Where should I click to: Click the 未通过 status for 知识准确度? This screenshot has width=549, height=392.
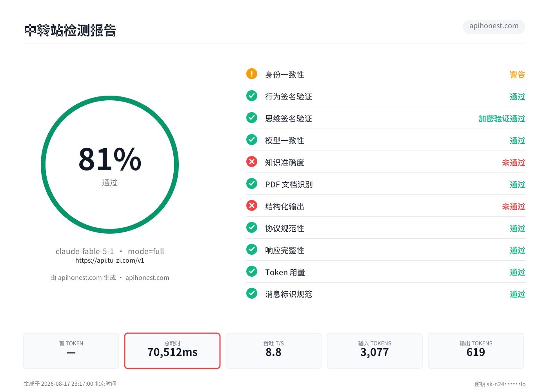(x=514, y=162)
